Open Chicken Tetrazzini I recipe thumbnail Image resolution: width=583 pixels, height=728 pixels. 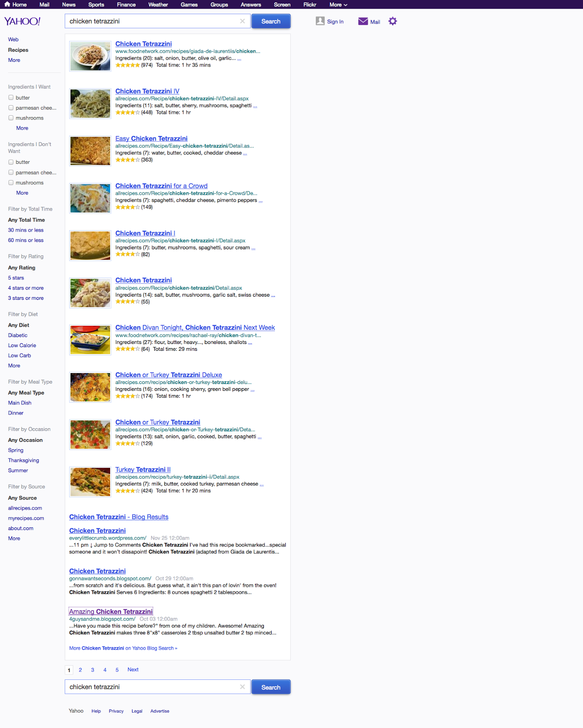click(x=90, y=245)
